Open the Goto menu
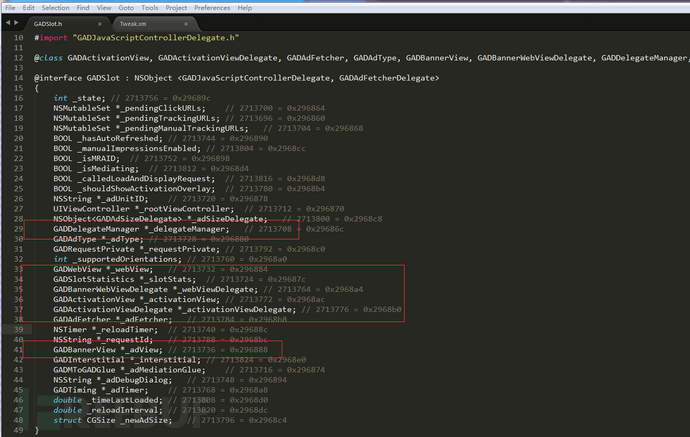Screen dimensions: 690x437 [126, 8]
